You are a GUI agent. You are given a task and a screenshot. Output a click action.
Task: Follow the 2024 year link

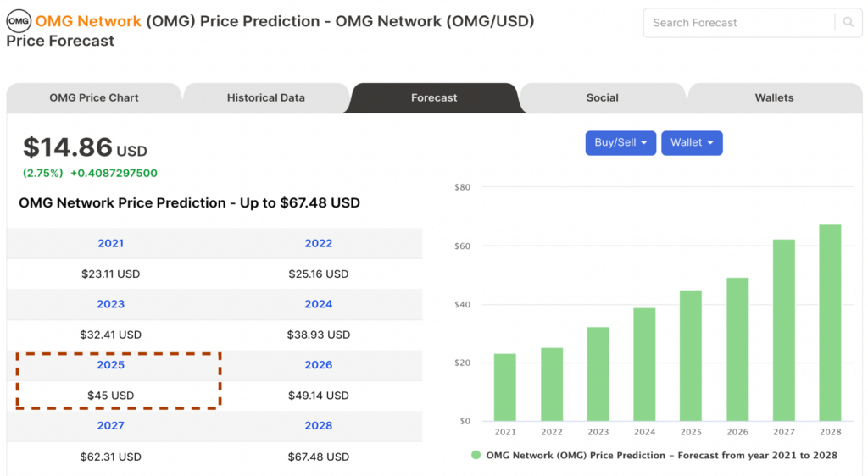point(319,304)
